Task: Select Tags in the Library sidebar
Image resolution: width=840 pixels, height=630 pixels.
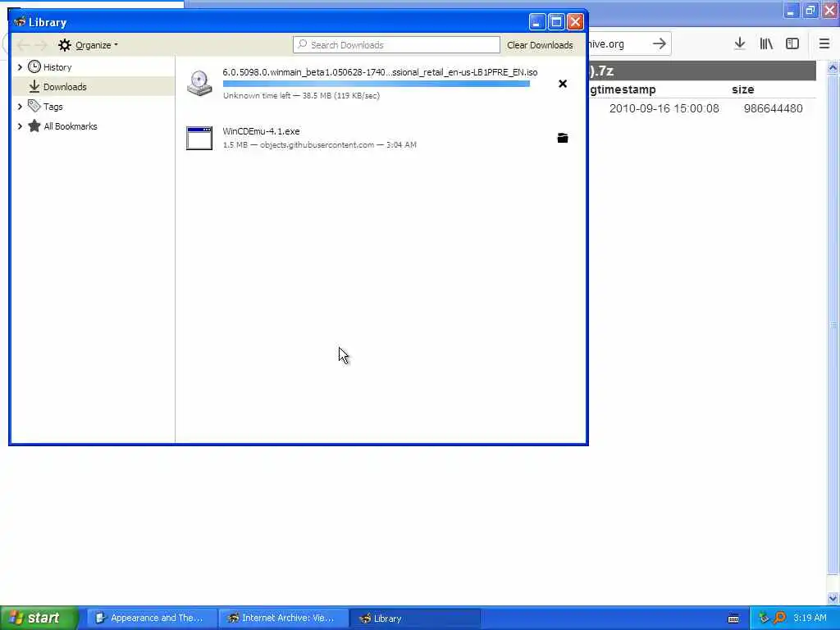Action: [53, 107]
